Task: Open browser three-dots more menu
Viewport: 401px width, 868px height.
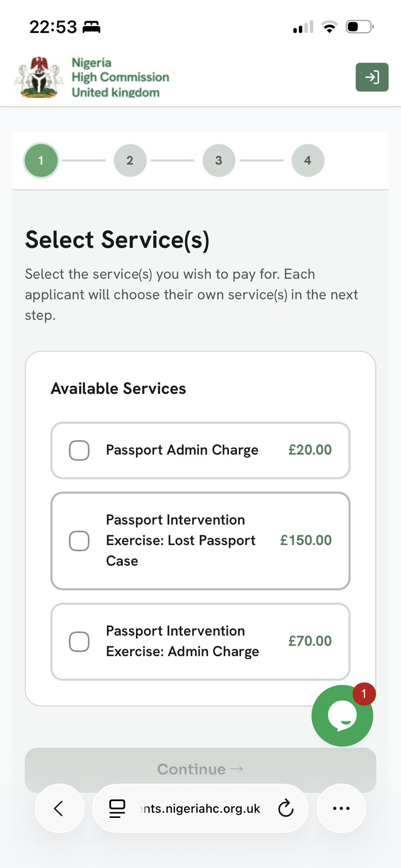Action: click(x=341, y=808)
